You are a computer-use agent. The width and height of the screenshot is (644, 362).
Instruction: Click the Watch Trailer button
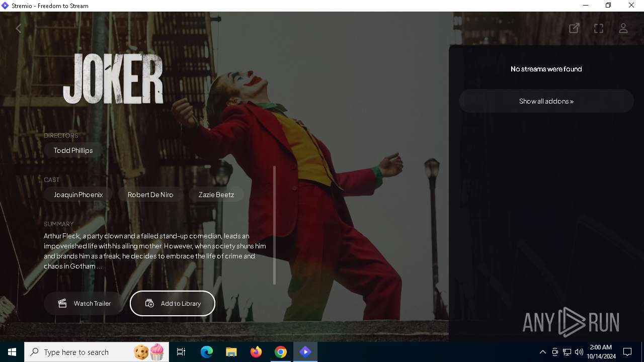[84, 303]
